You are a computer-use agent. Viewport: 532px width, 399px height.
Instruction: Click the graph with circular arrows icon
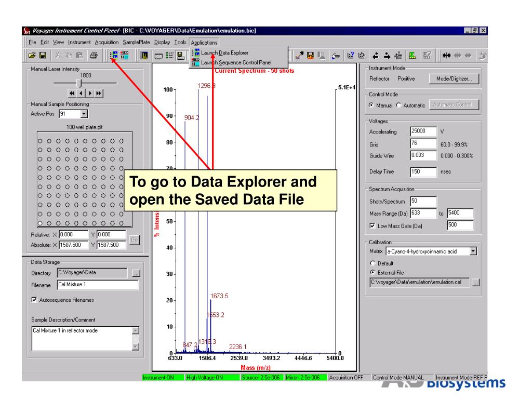click(x=362, y=55)
